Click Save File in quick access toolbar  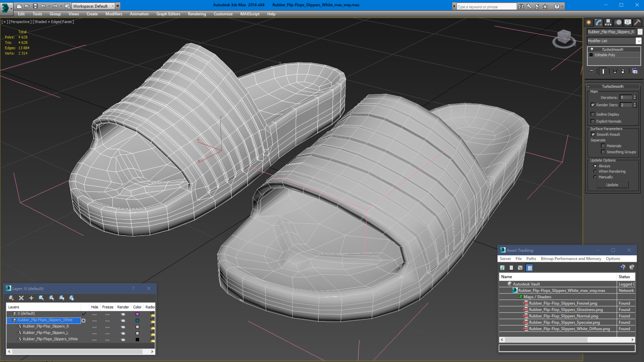(x=35, y=6)
